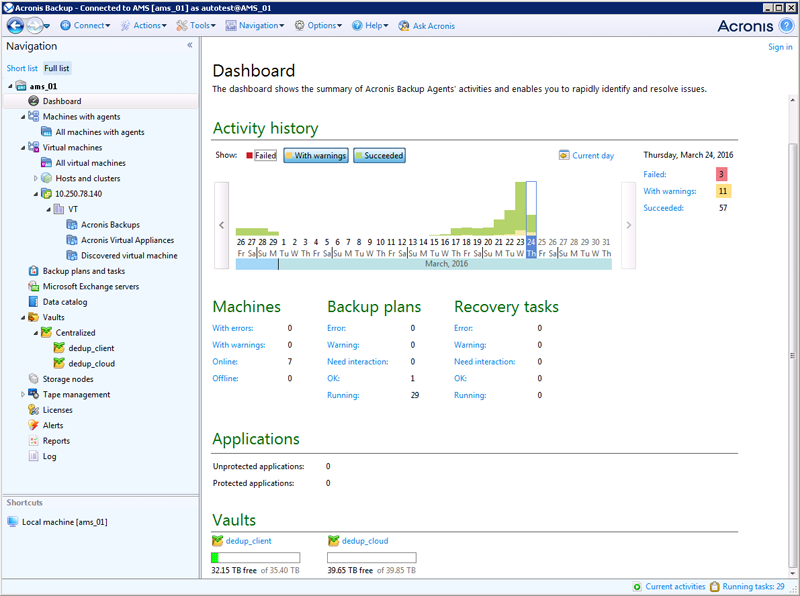This screenshot has width=800, height=596.
Task: Collapse the Vaults node
Action: (x=23, y=317)
